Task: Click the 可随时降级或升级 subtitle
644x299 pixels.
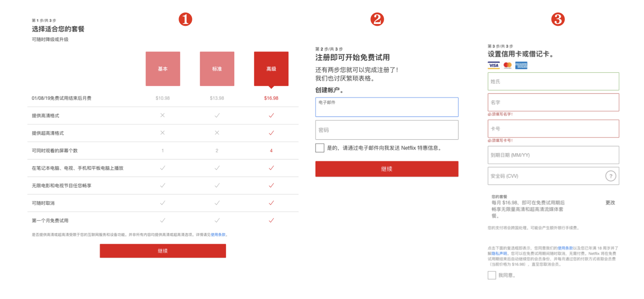Action: coord(50,40)
